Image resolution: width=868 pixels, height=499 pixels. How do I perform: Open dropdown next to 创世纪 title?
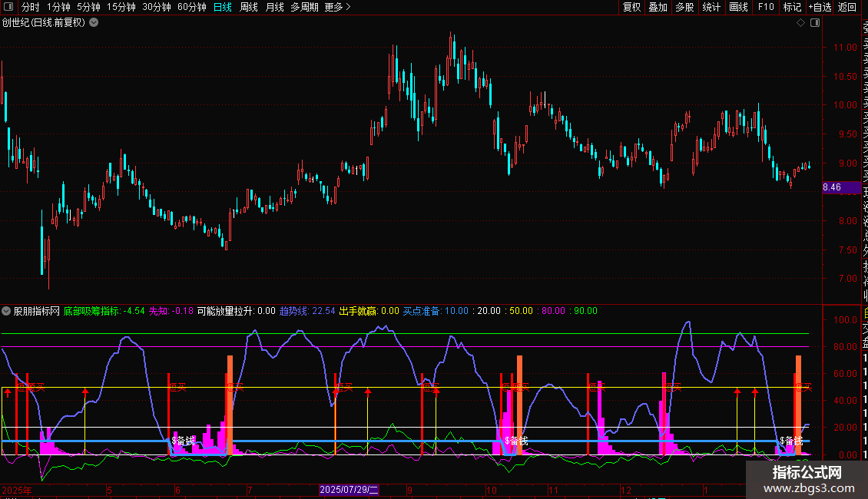coord(94,22)
